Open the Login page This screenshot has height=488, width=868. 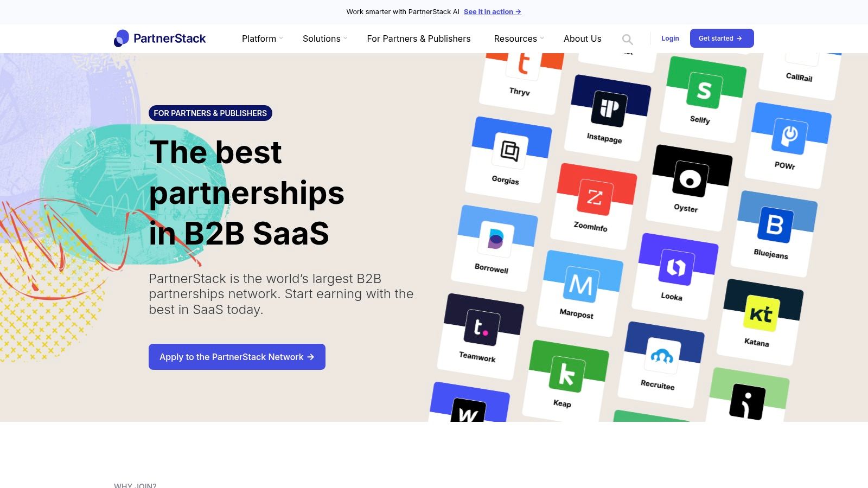point(670,38)
